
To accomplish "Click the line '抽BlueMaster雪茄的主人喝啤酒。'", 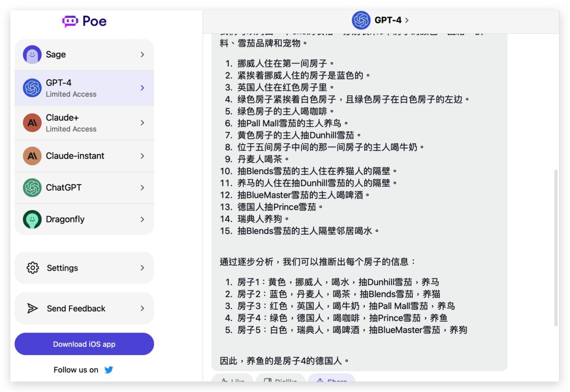I will pos(304,195).
